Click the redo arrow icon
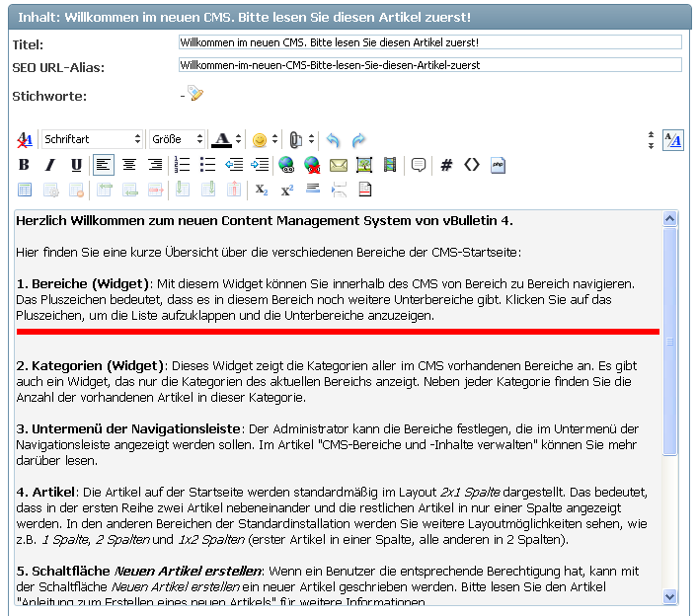This screenshot has height=616, width=697. point(358,140)
